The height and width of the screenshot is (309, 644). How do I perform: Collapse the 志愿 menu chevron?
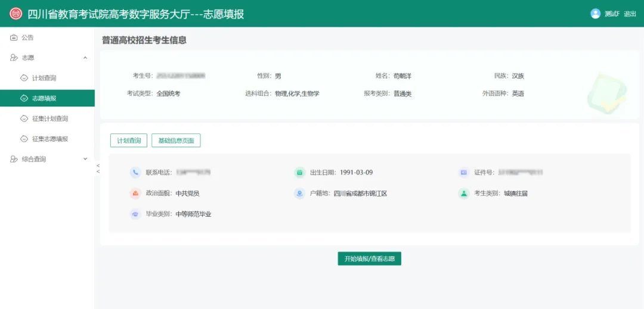pos(85,58)
